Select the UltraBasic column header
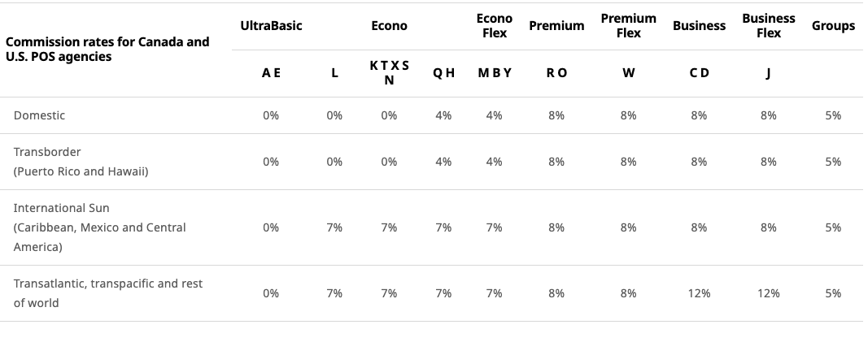The image size is (868, 342). [271, 26]
